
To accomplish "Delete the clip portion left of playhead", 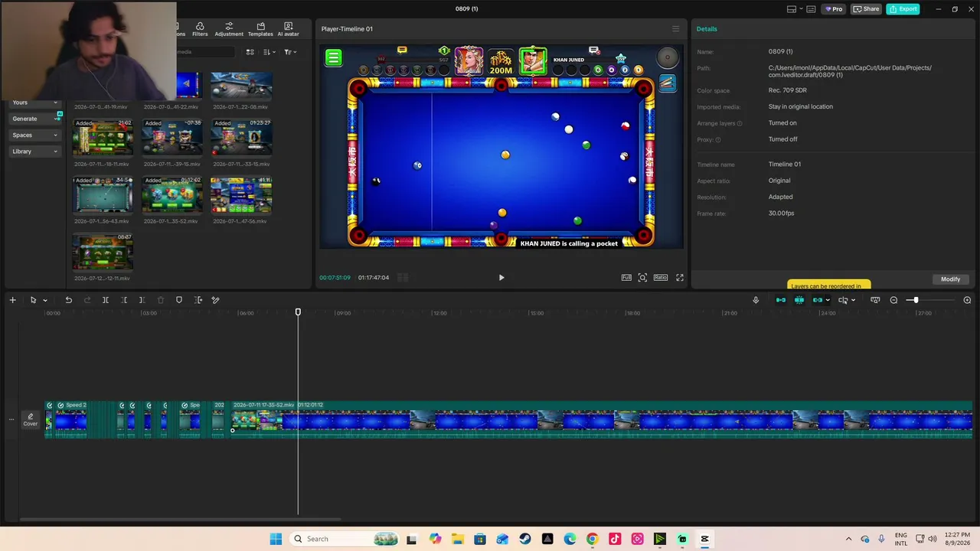I will tap(124, 300).
